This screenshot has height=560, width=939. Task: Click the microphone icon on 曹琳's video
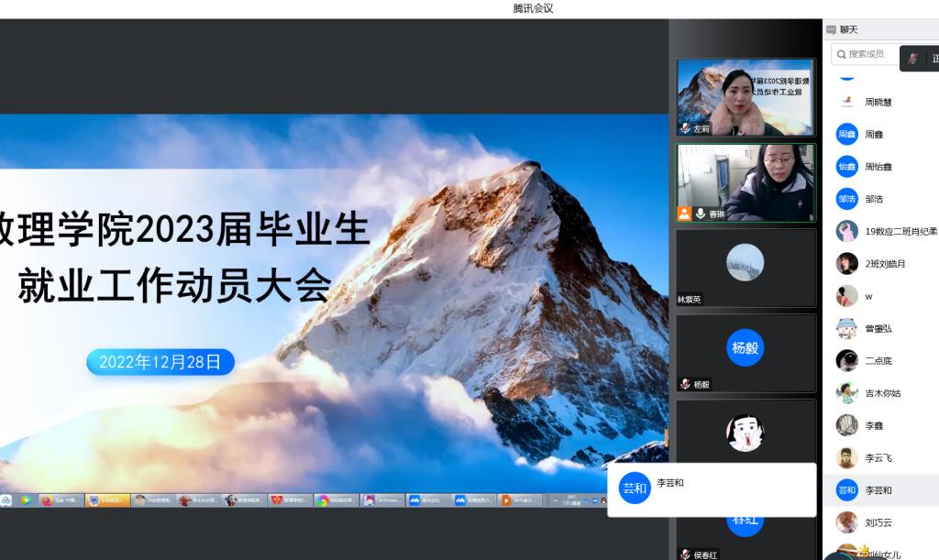pos(701,214)
